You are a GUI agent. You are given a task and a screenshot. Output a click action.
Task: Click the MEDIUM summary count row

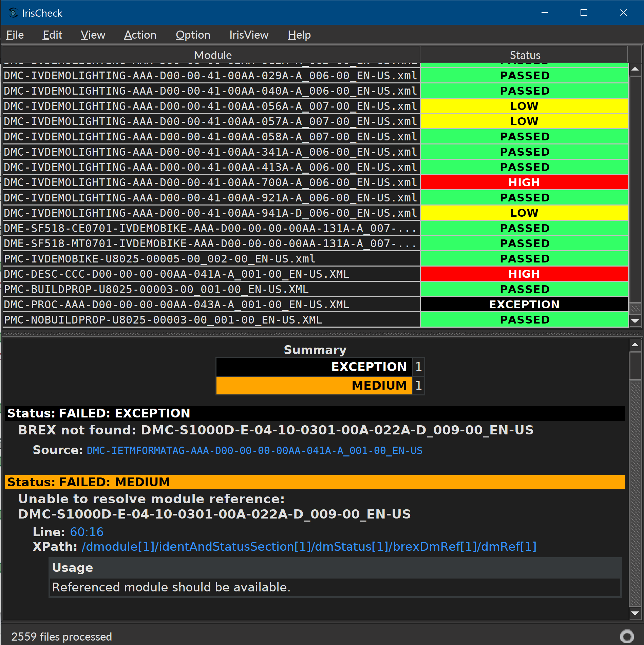point(320,386)
